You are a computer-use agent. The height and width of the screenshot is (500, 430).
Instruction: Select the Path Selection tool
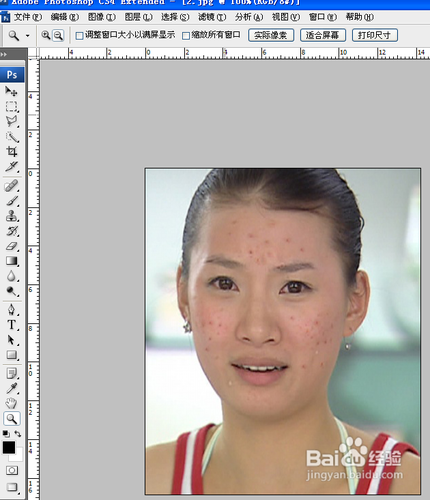click(11, 340)
